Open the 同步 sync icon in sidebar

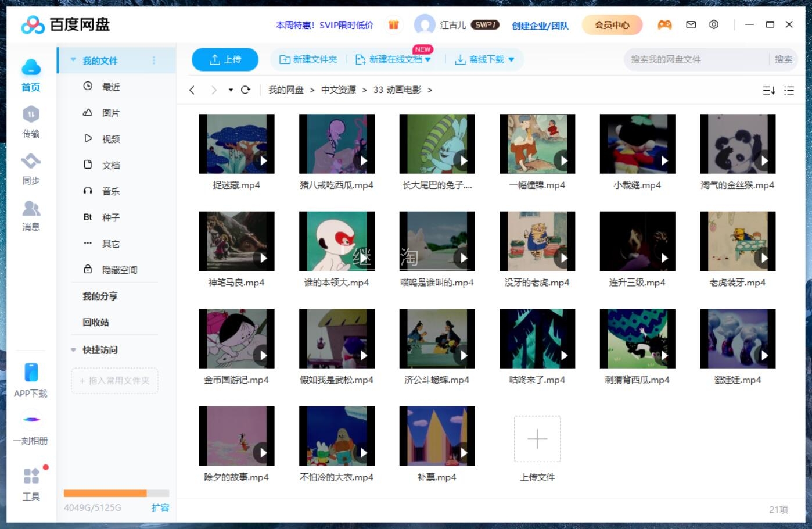[x=31, y=161]
